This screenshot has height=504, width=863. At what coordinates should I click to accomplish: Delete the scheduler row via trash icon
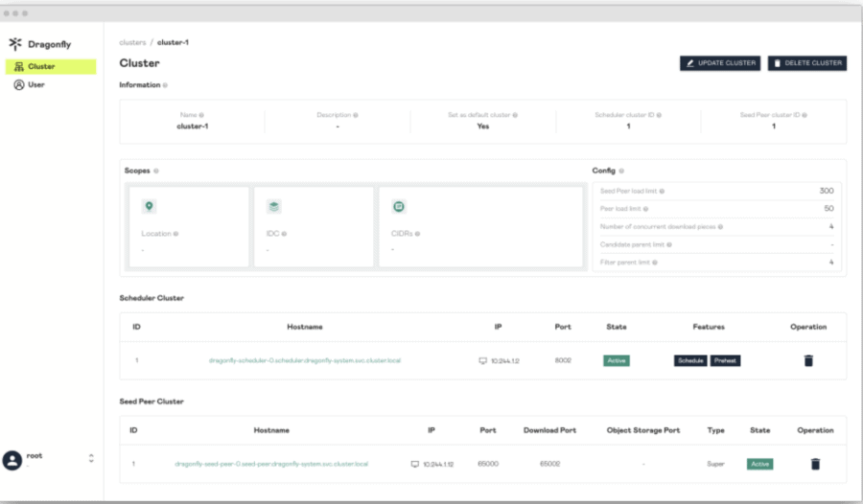coord(808,361)
